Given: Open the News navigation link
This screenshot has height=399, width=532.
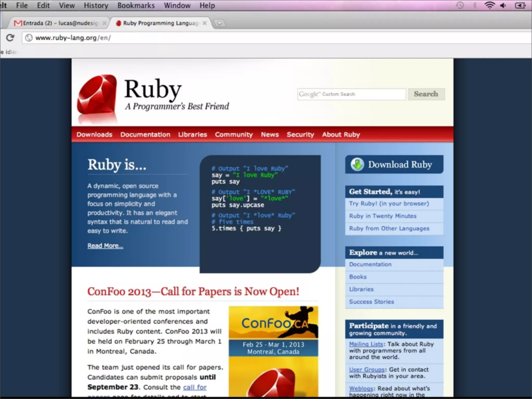Looking at the screenshot, I should 270,135.
